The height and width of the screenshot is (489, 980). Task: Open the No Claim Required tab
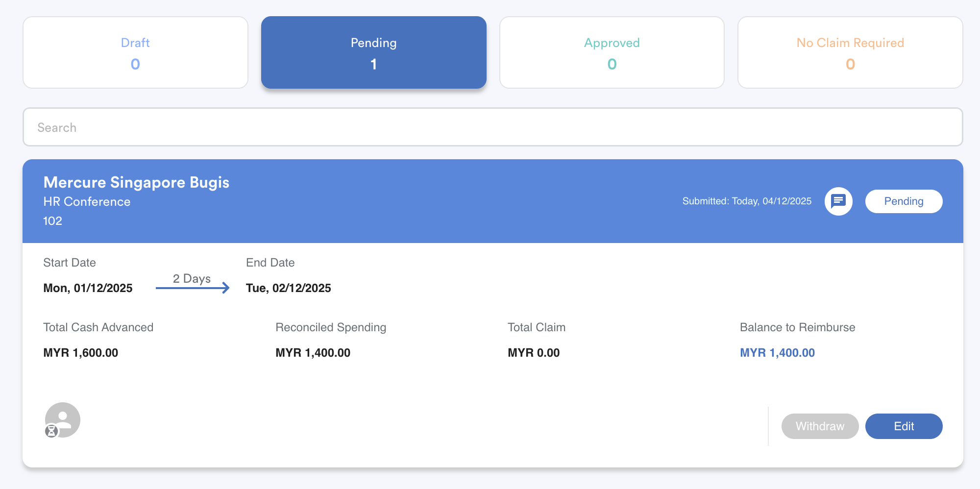[850, 52]
